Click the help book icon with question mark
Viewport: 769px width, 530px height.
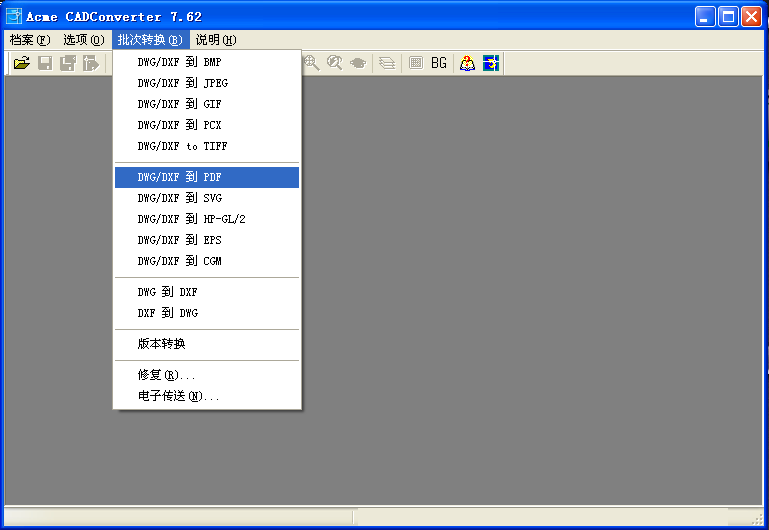click(467, 63)
